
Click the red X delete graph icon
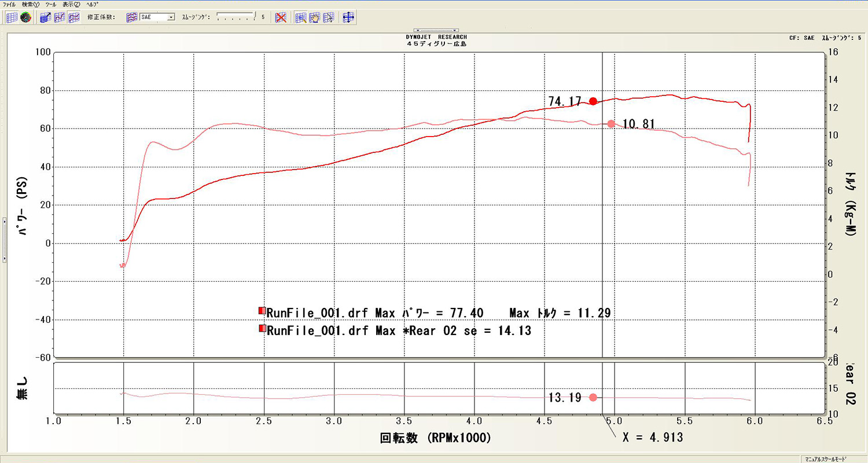(281, 17)
